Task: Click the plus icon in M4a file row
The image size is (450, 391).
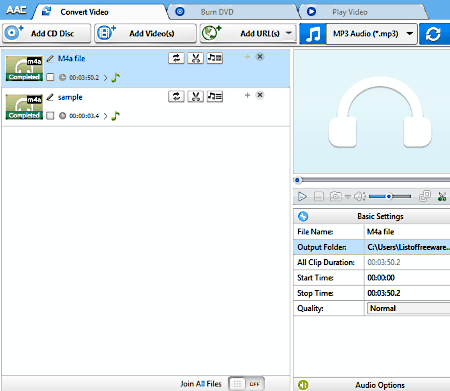Action: (247, 57)
